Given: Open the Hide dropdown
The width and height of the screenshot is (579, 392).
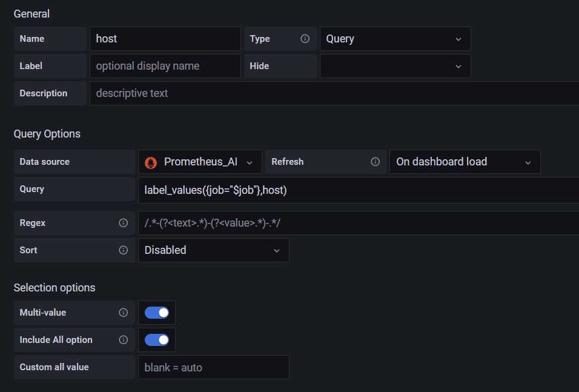Looking at the screenshot, I should [x=395, y=66].
